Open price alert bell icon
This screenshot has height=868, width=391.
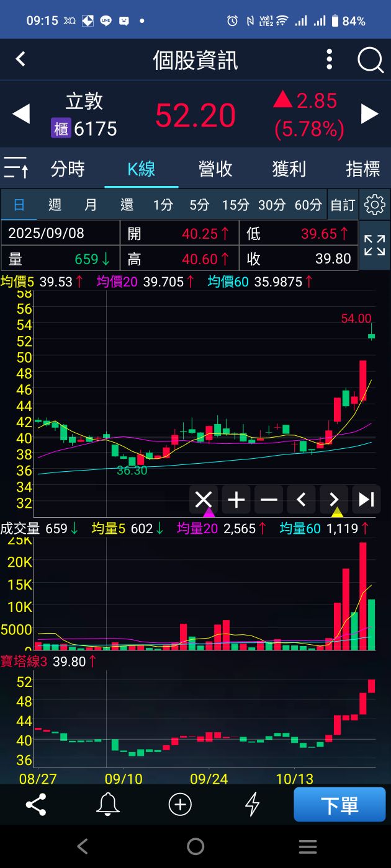click(107, 805)
